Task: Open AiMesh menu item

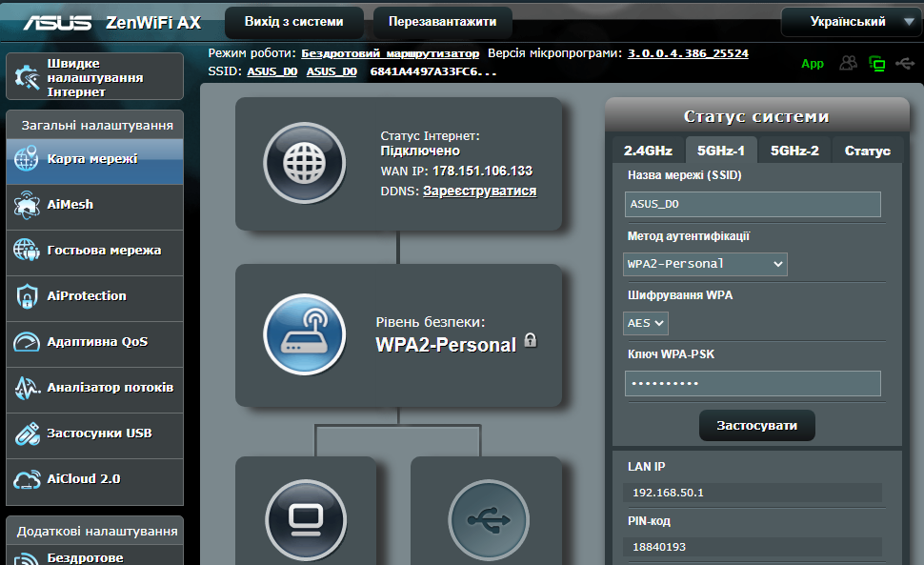Action: pyautogui.click(x=95, y=208)
